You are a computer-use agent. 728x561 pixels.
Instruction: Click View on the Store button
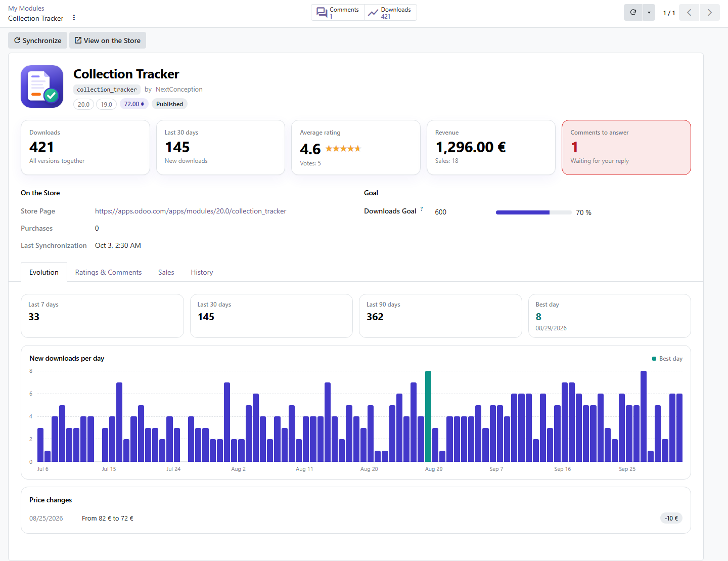pyautogui.click(x=108, y=40)
